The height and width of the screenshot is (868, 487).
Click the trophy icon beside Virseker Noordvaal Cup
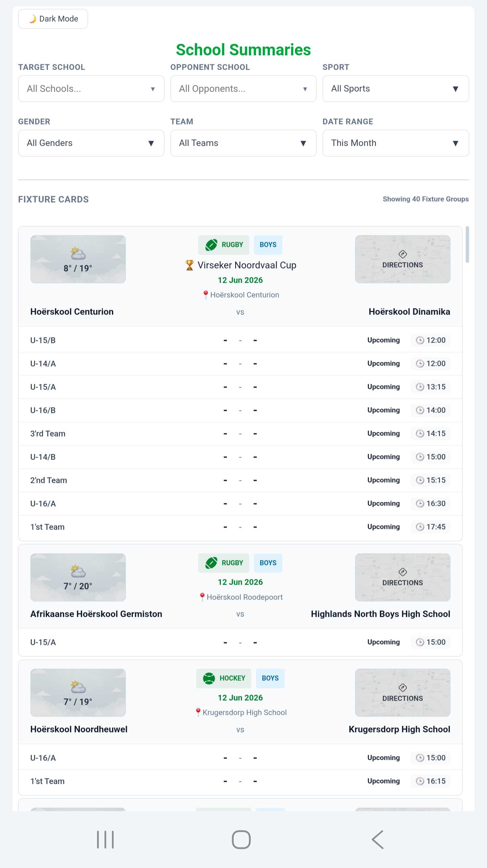coord(190,265)
